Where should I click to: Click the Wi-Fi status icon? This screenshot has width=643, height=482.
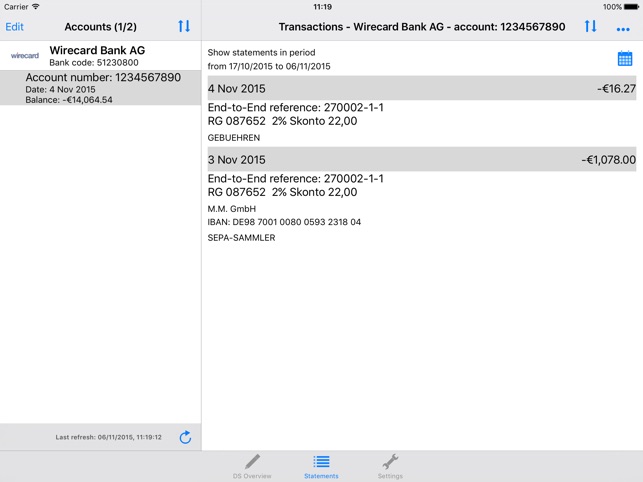pyautogui.click(x=36, y=7)
